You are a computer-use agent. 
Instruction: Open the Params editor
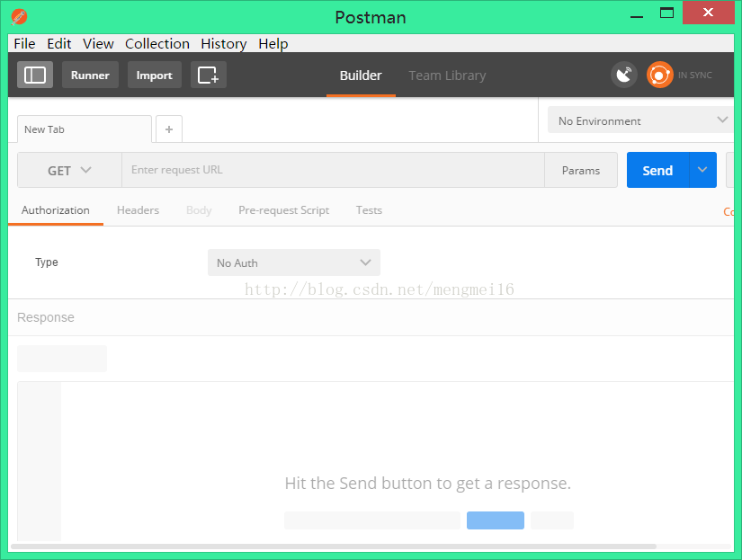[581, 170]
